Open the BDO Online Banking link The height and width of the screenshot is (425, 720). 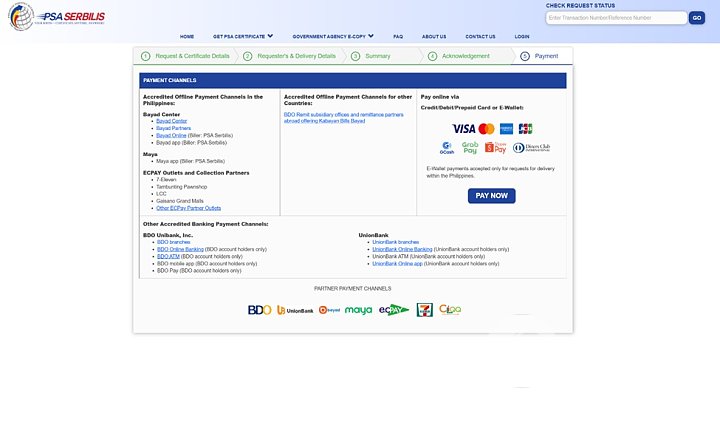point(180,249)
